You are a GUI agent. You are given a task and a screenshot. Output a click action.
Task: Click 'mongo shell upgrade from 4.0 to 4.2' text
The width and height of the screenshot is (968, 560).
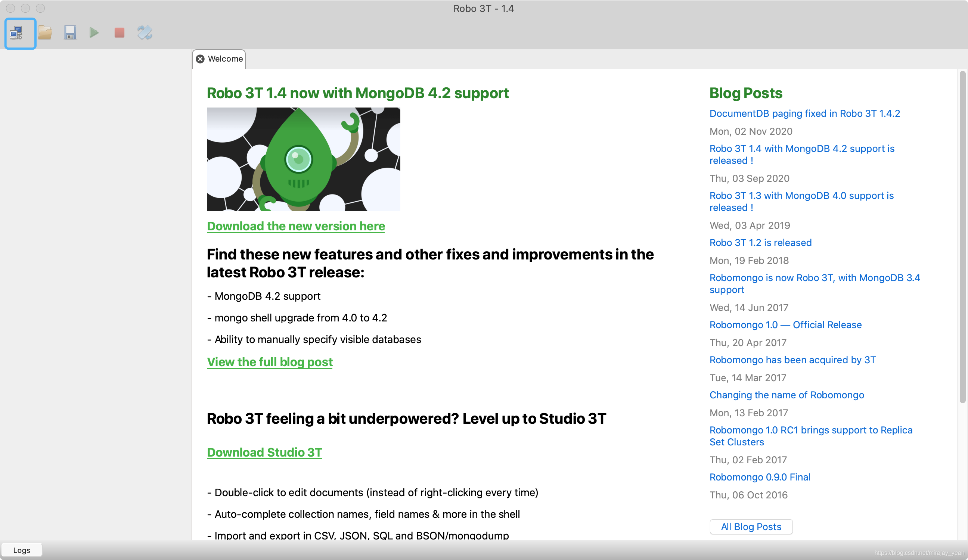301,318
